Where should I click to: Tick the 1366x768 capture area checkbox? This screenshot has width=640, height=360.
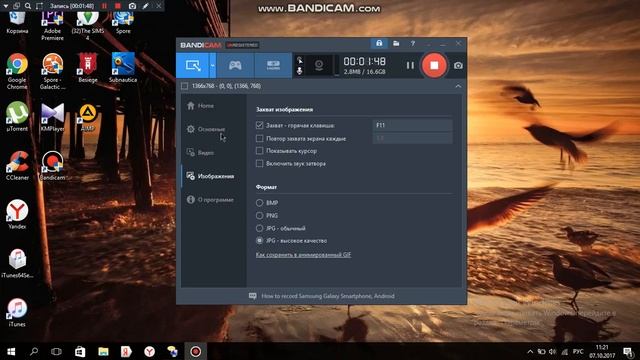pos(184,86)
